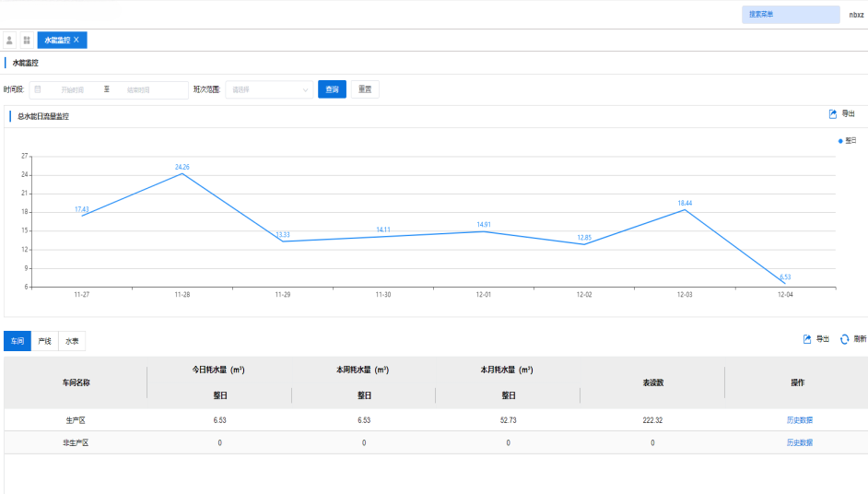
Task: Open 历史数据 link for 非生产区
Action: tap(799, 443)
